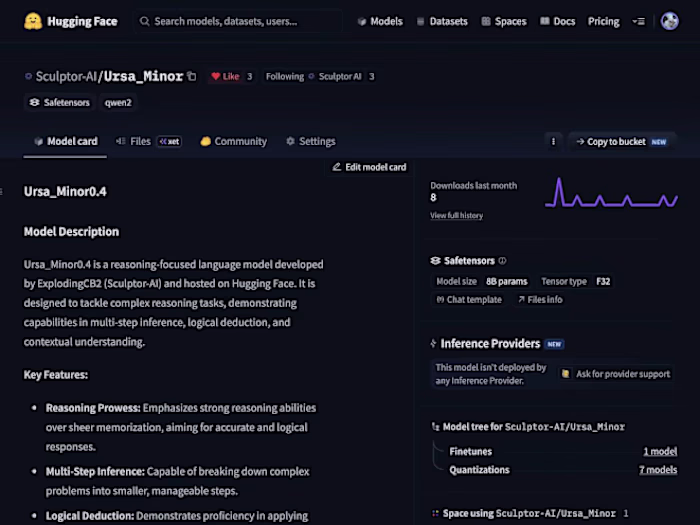The image size is (700, 525).
Task: Click the downloads sparkline chart
Action: (611, 192)
